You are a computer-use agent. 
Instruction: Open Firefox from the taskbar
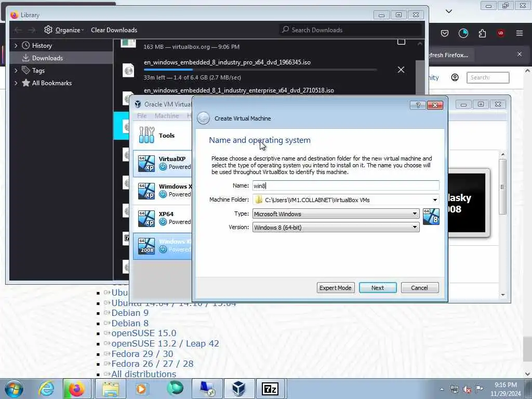[77, 389]
